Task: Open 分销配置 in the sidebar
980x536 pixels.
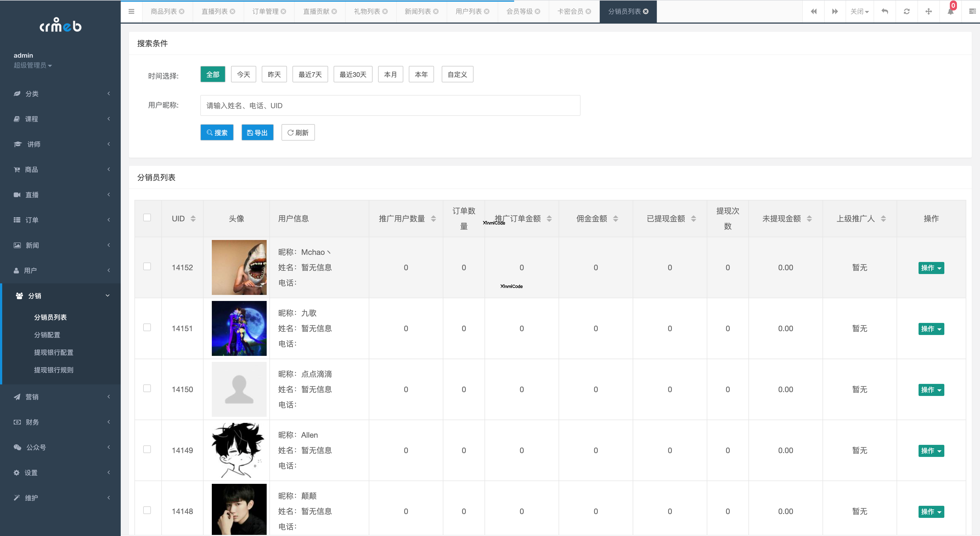Action: tap(47, 335)
